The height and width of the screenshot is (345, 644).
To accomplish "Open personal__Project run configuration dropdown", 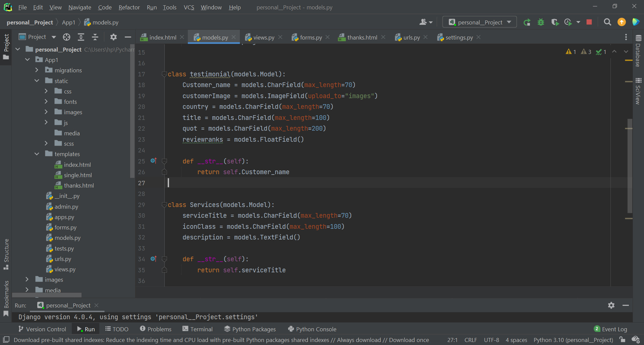I will click(480, 22).
